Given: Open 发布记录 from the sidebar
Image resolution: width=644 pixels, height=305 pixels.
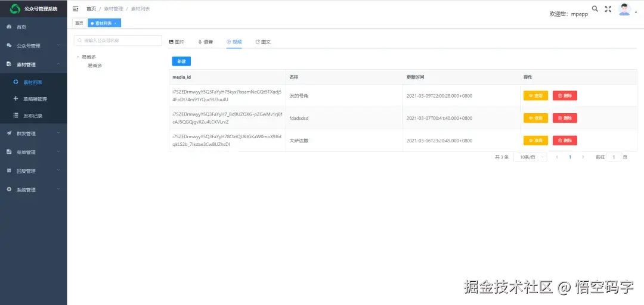Looking at the screenshot, I should coord(33,116).
